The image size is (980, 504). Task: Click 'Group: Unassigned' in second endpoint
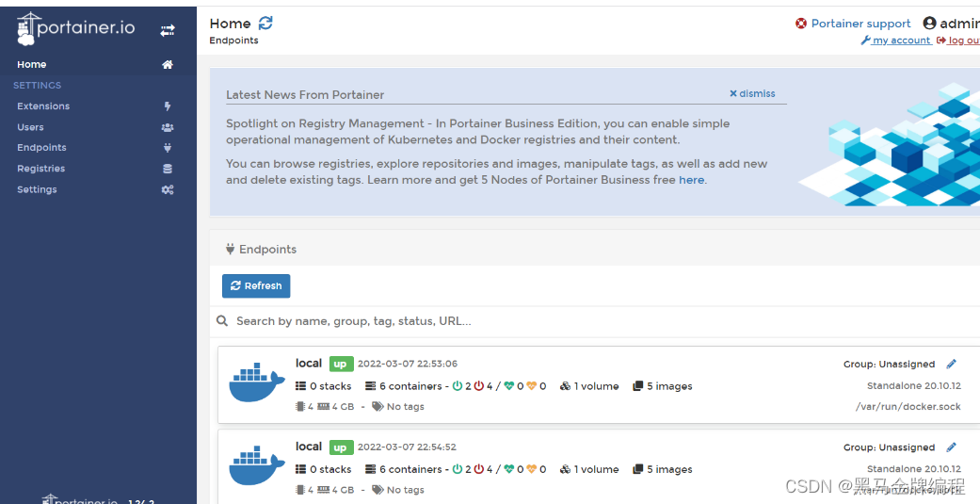pos(890,447)
